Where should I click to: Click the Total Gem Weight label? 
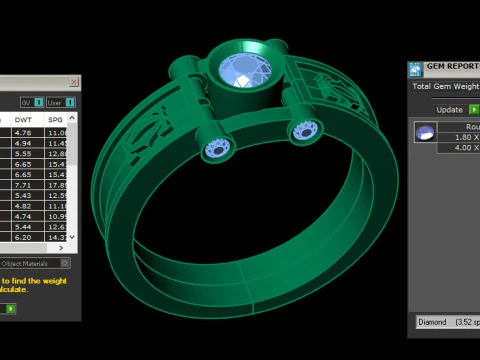tap(445, 86)
